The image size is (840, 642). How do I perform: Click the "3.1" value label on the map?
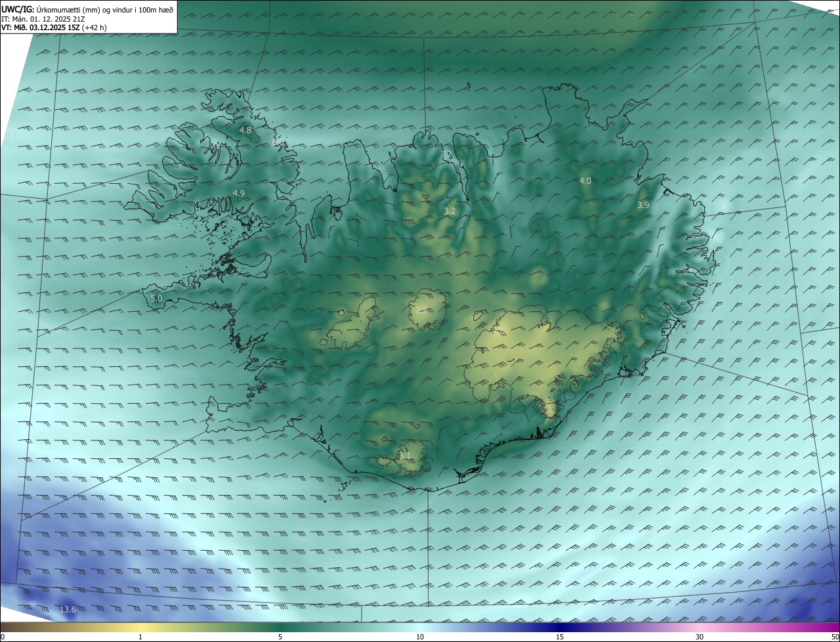[404, 456]
